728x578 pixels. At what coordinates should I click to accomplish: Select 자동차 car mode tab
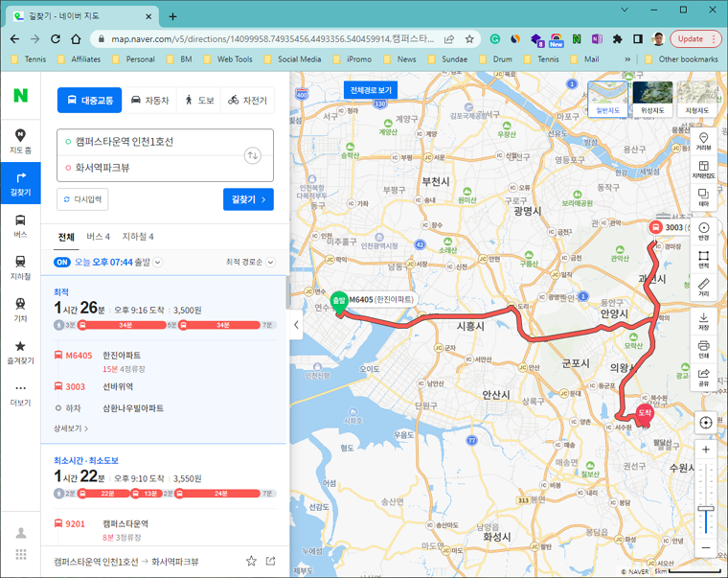(x=149, y=100)
